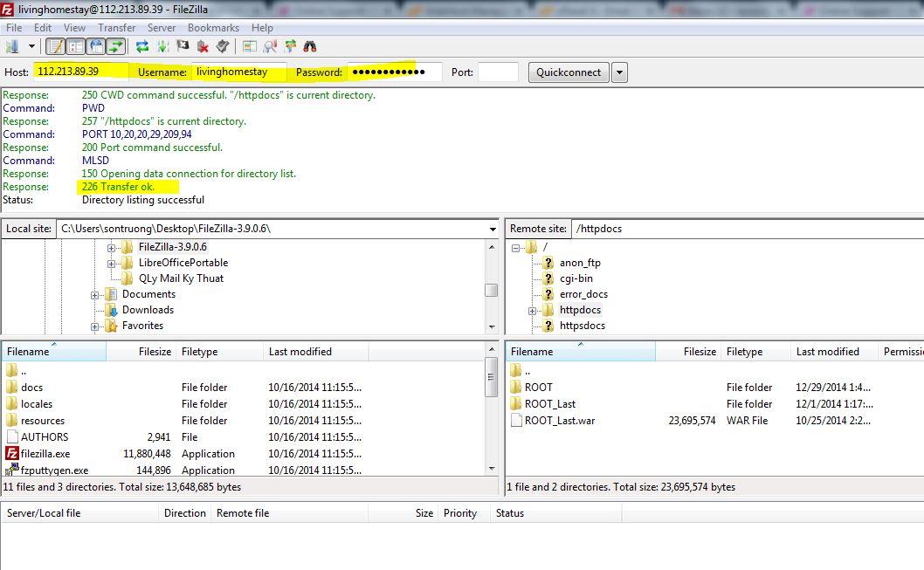
Task: Expand the Favorites tree node
Action: pyautogui.click(x=94, y=326)
